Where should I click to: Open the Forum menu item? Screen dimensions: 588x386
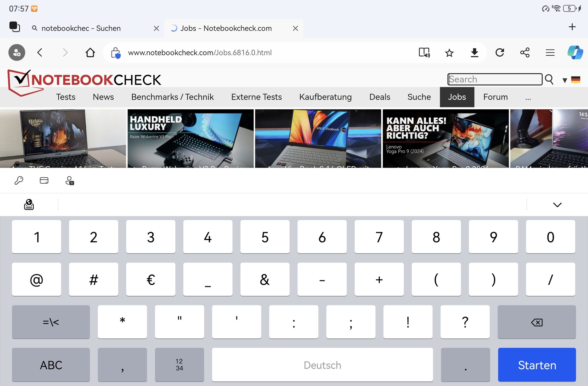click(x=495, y=97)
